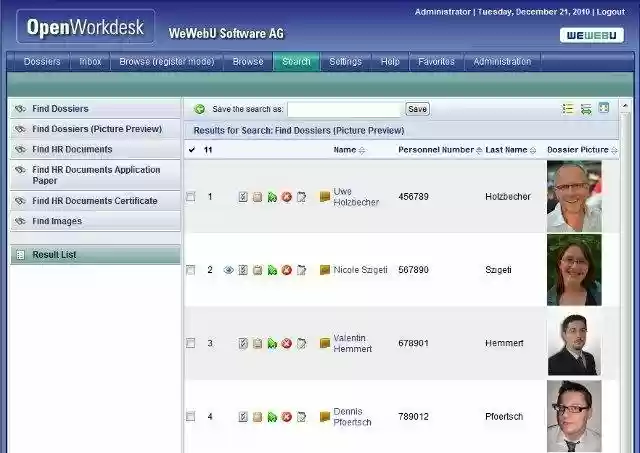Image resolution: width=640 pixels, height=453 pixels.
Task: Go to the Browse tab
Action: pyautogui.click(x=248, y=62)
